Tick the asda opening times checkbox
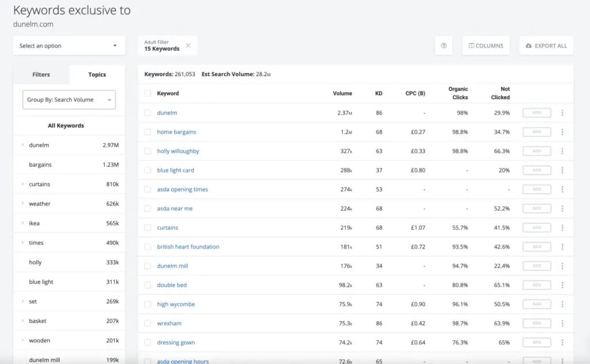This screenshot has width=590, height=364. (147, 189)
